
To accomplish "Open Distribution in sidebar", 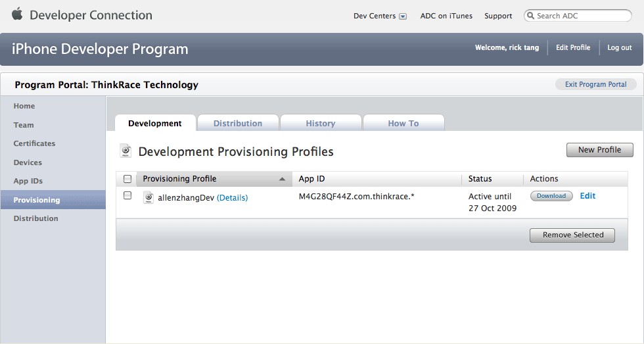I will pyautogui.click(x=35, y=218).
